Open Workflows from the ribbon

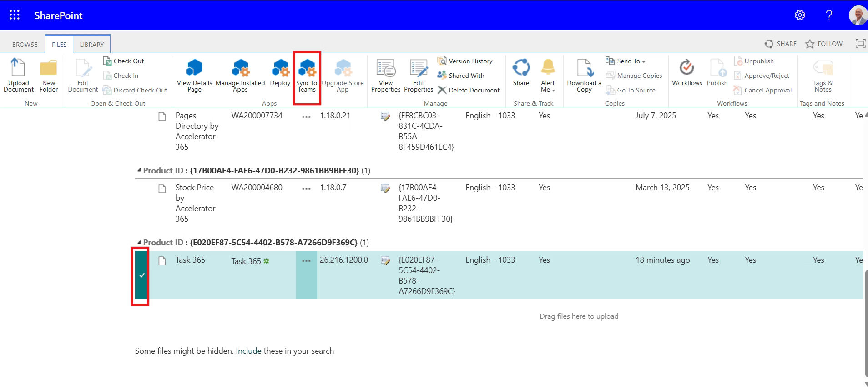[x=687, y=73]
